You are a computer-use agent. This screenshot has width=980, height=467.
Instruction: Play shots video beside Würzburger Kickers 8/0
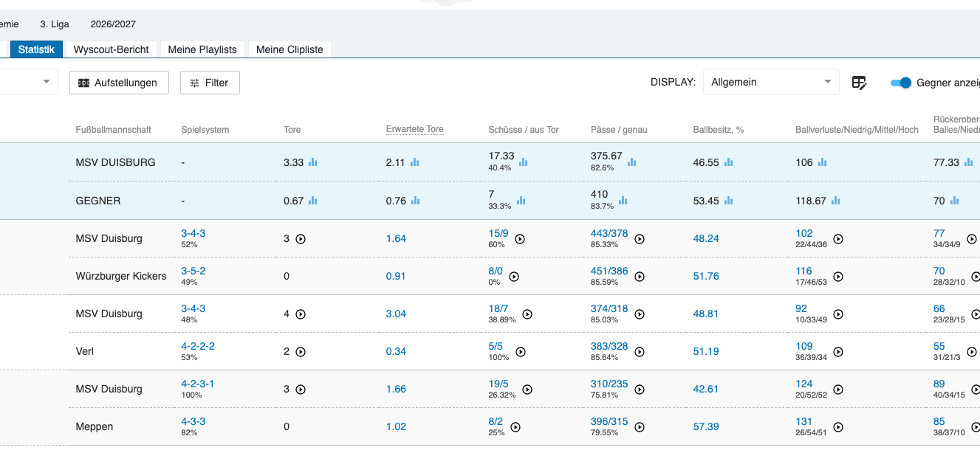coord(514,277)
